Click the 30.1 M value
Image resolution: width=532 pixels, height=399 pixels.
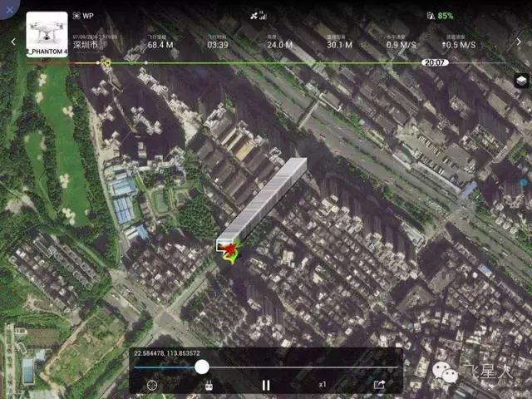(339, 45)
